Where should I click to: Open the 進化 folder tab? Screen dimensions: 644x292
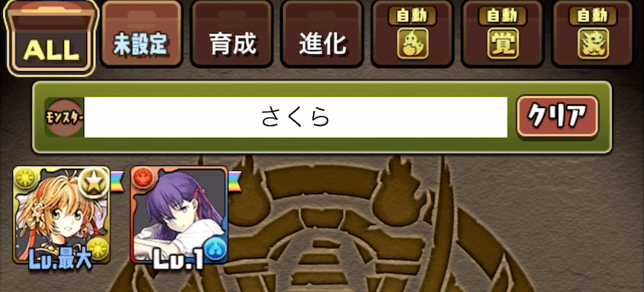tap(322, 33)
